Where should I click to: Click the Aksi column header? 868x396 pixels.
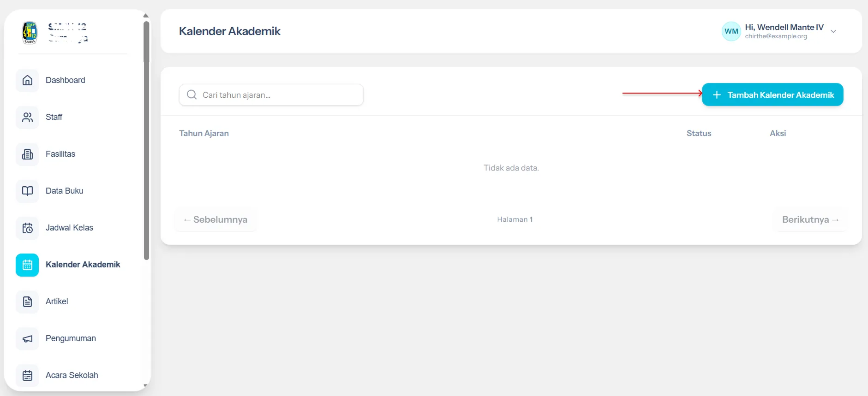(778, 133)
